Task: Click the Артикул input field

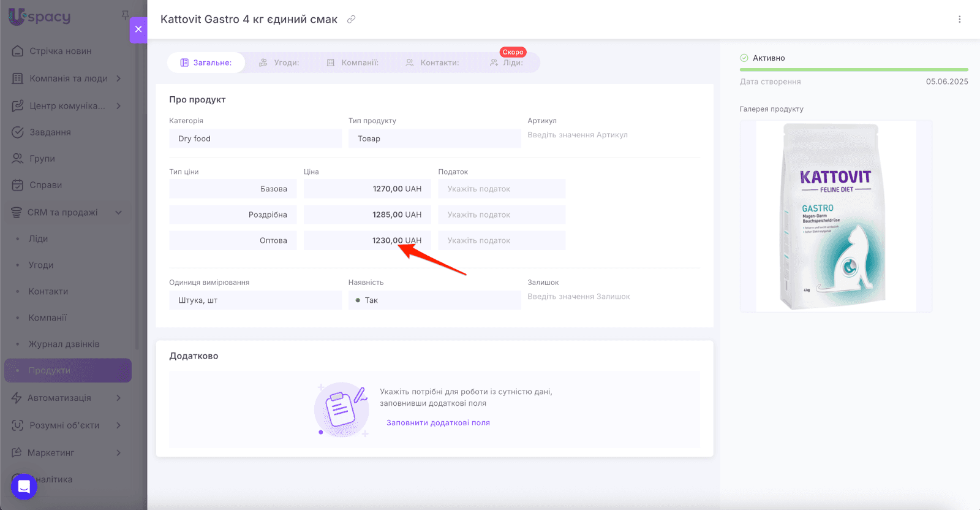Action: pos(612,135)
